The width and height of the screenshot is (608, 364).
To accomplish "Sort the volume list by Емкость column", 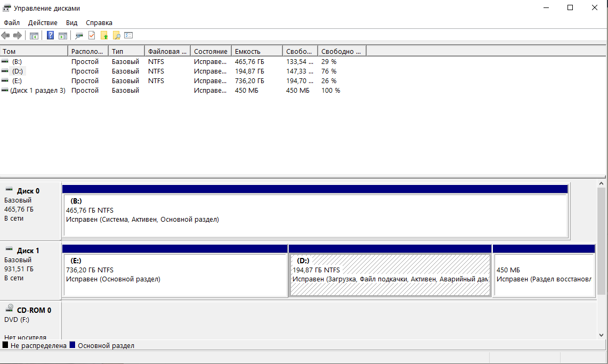I will (x=256, y=52).
